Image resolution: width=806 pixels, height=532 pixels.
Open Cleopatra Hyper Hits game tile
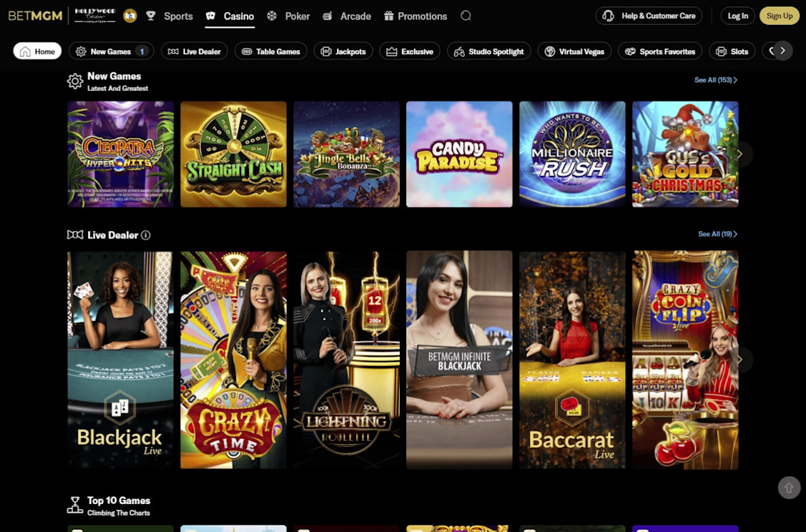[x=121, y=154]
